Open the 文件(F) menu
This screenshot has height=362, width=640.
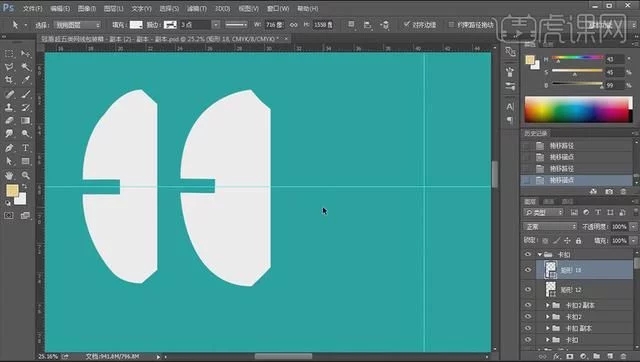[x=33, y=8]
